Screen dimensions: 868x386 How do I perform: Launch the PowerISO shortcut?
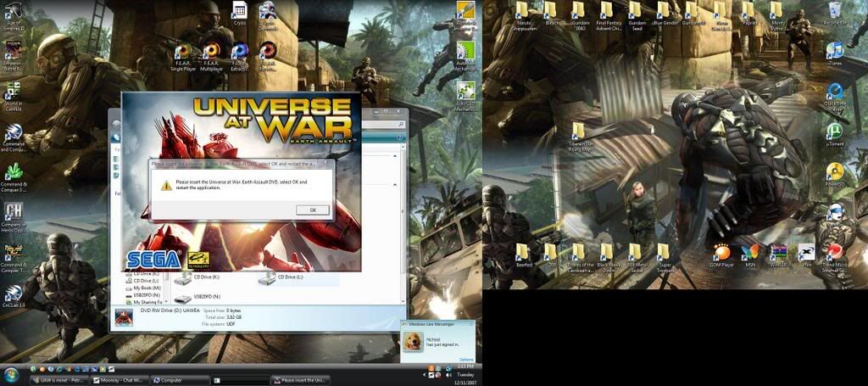coord(835,175)
